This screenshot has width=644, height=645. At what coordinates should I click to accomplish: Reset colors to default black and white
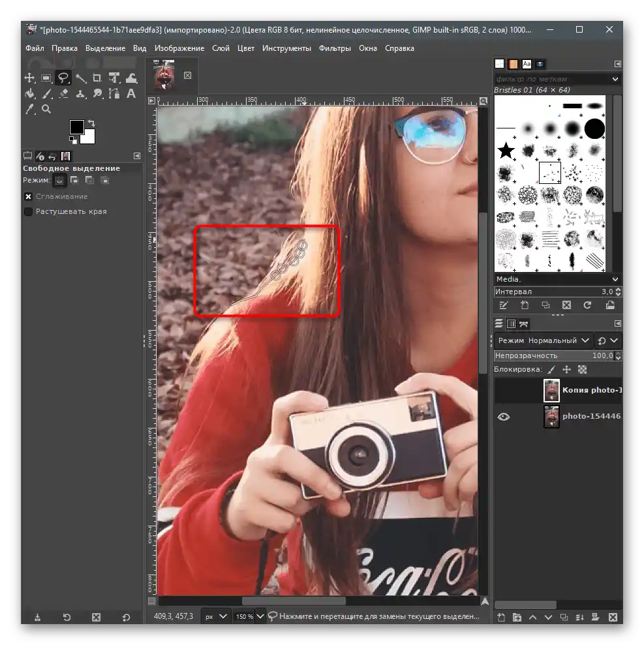73,140
